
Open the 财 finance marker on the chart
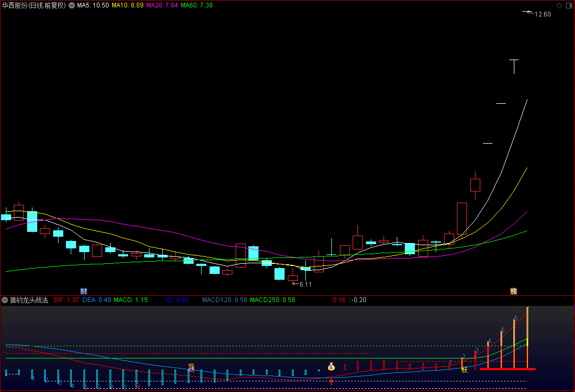(x=84, y=291)
